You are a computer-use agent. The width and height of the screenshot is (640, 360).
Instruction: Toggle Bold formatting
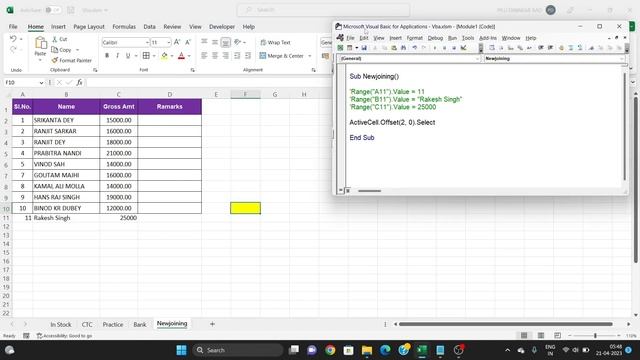107,56
